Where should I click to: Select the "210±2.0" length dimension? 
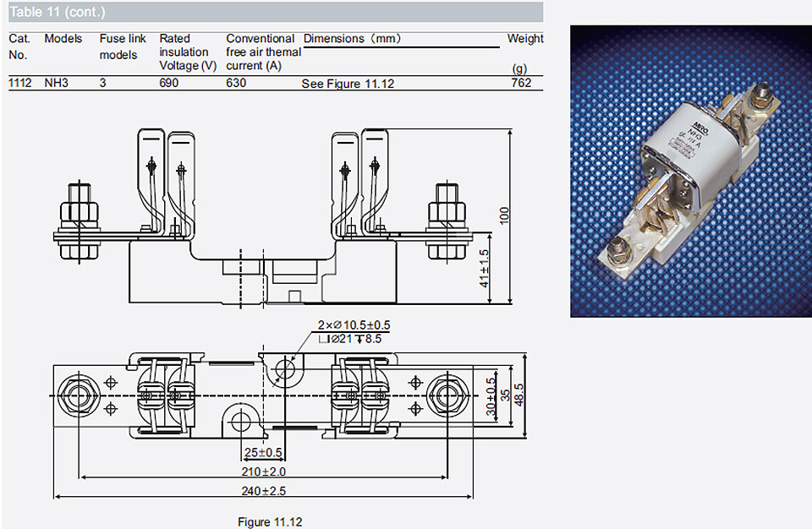(264, 472)
